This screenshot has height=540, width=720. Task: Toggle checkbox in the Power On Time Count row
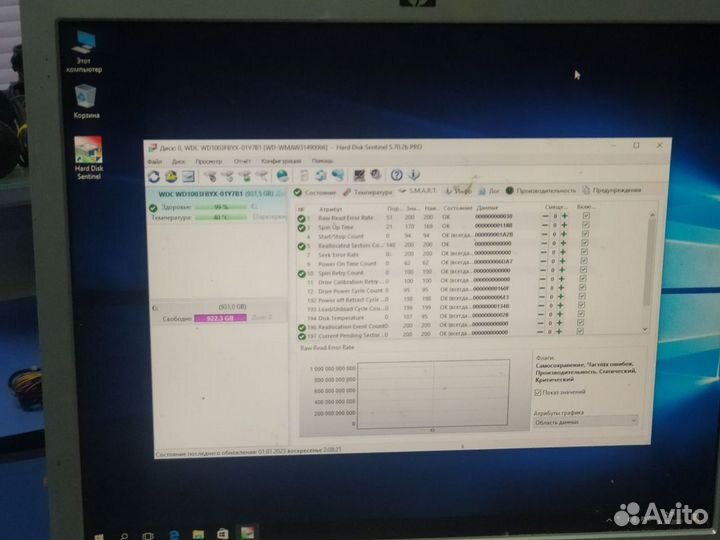pos(584,260)
